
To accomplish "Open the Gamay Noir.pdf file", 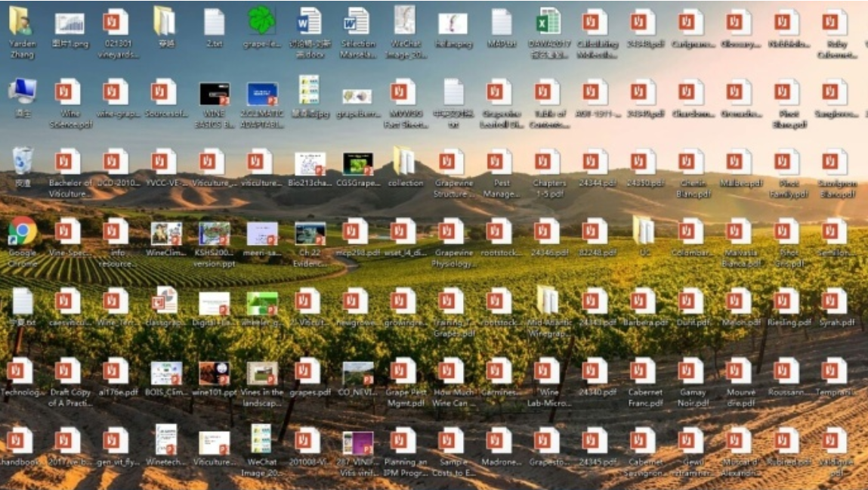I will 691,371.
